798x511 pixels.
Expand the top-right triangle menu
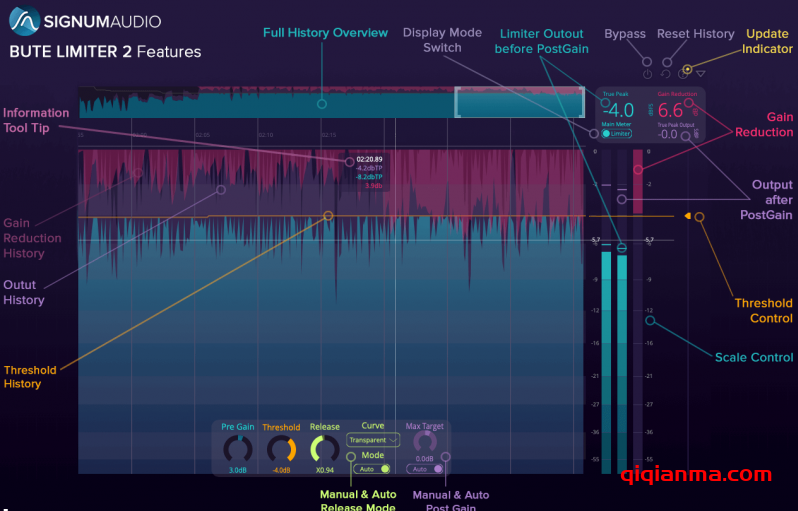(x=701, y=73)
